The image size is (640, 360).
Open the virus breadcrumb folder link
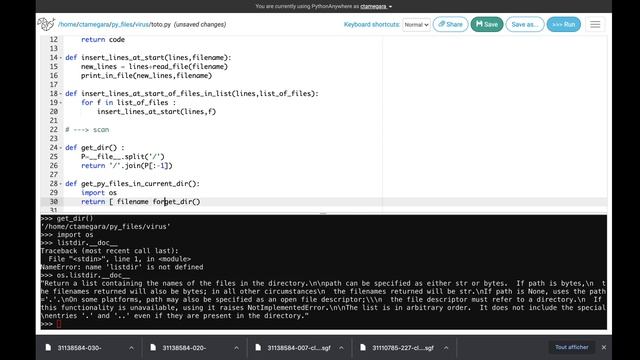pyautogui.click(x=142, y=24)
